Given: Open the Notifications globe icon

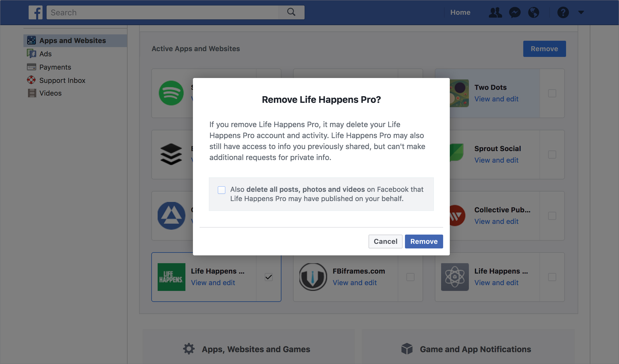Looking at the screenshot, I should pyautogui.click(x=534, y=12).
